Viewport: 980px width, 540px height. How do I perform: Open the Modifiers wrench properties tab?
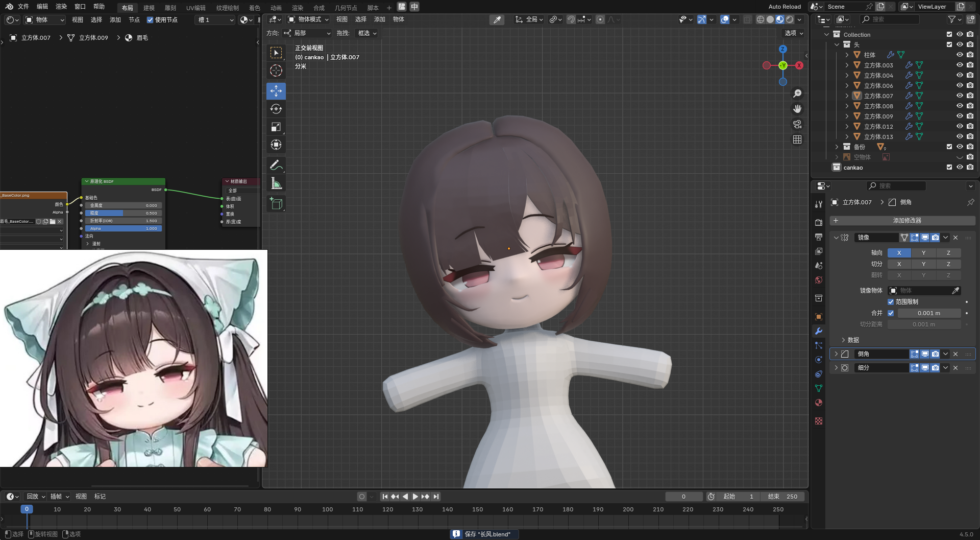click(819, 331)
